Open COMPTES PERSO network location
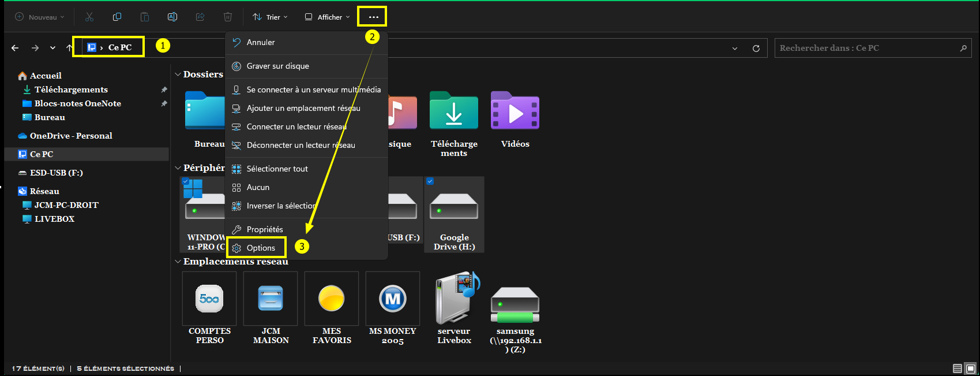 click(209, 308)
